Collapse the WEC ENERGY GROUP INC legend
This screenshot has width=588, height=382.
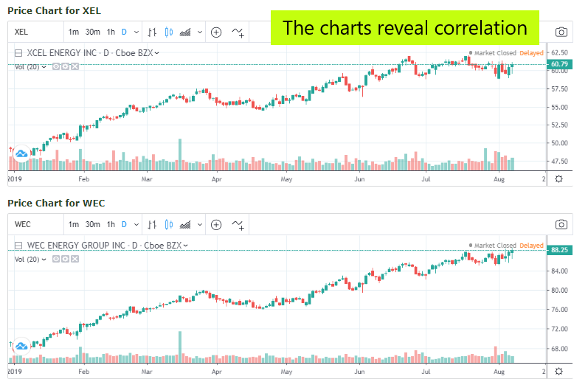(18, 245)
